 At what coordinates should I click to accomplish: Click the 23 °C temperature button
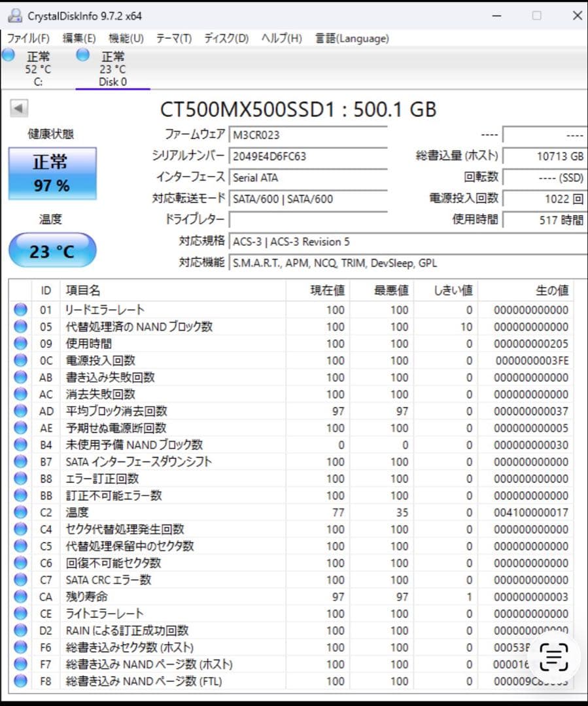pyautogui.click(x=52, y=250)
